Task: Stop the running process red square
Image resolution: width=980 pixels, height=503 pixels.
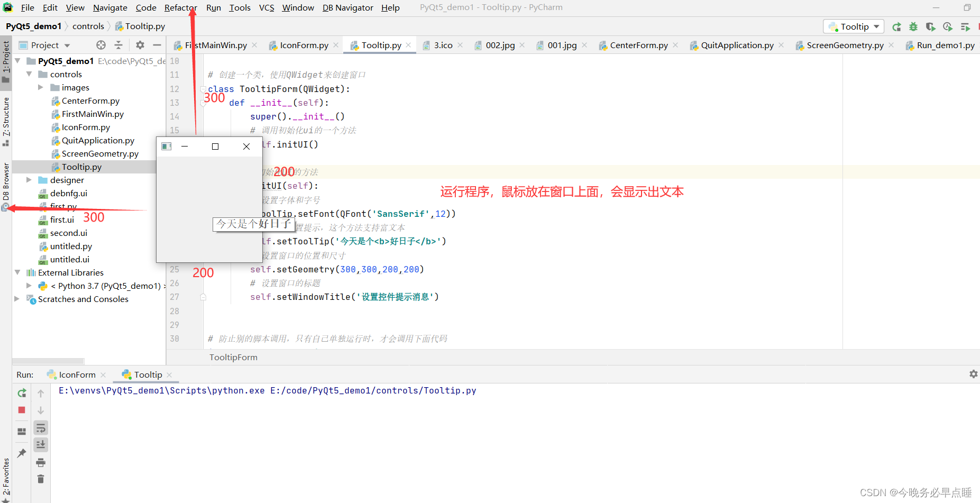Action: [x=22, y=410]
